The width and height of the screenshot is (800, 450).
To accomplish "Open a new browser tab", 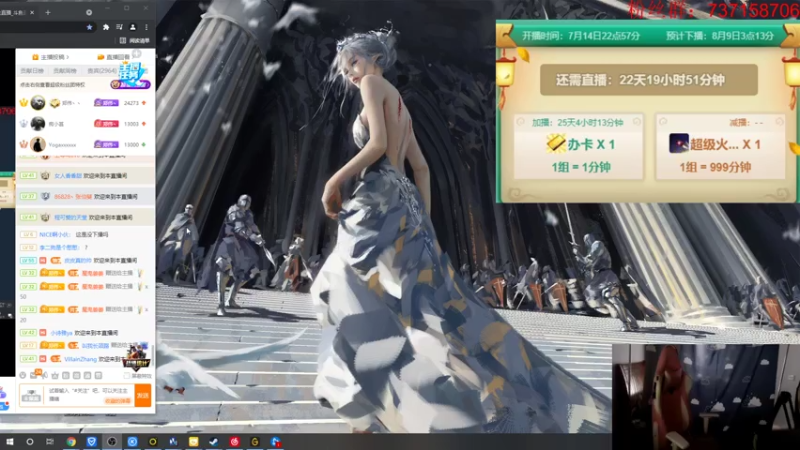I will (48, 12).
